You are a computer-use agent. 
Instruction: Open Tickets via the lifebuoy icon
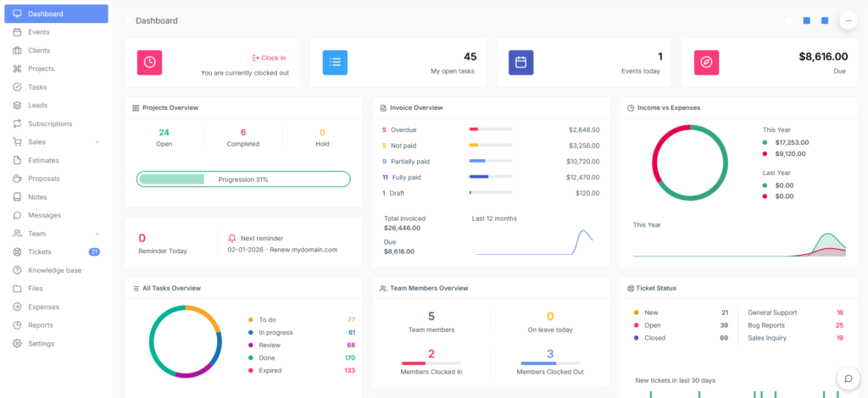[x=18, y=252]
